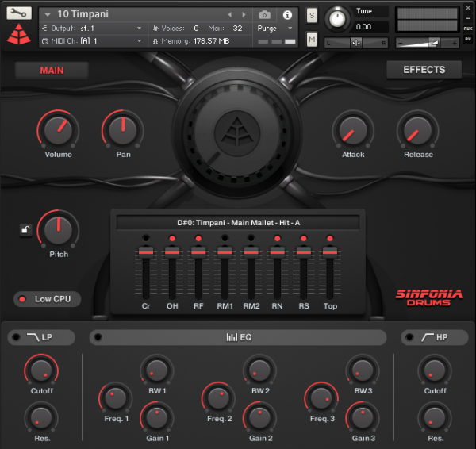The image size is (476, 449).
Task: Click the pitch lock padlock icon
Action: tap(25, 231)
